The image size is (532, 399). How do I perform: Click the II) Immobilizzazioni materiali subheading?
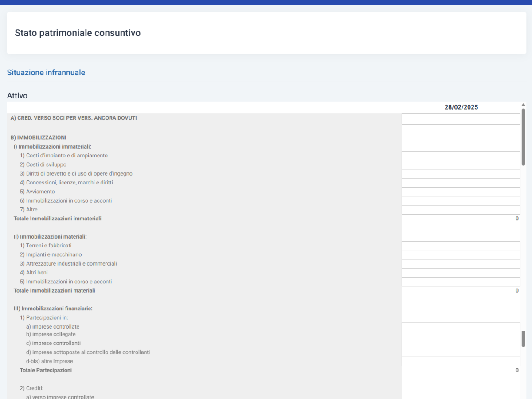[x=51, y=237]
